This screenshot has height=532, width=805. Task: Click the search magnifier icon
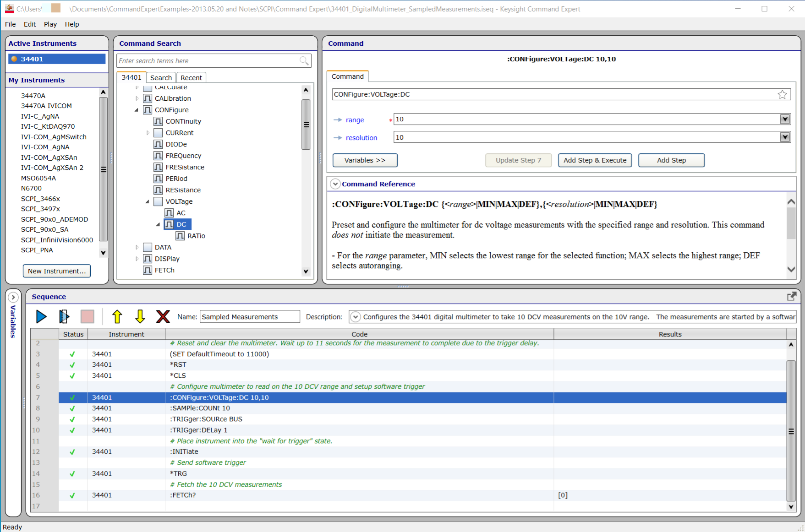pyautogui.click(x=304, y=61)
